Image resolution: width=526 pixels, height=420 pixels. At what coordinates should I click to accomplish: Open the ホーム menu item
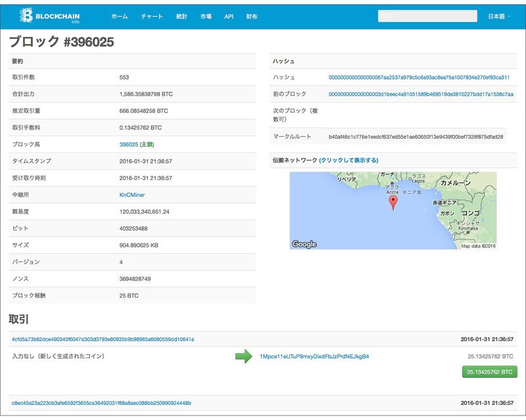coord(120,16)
